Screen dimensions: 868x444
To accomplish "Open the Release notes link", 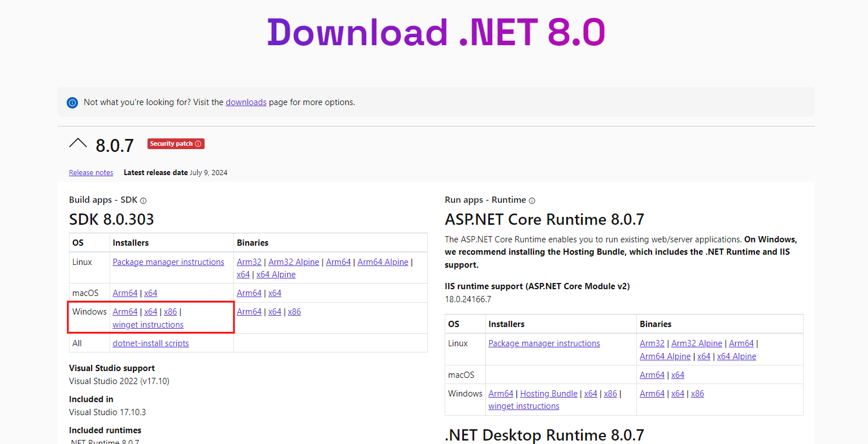I will click(x=91, y=173).
